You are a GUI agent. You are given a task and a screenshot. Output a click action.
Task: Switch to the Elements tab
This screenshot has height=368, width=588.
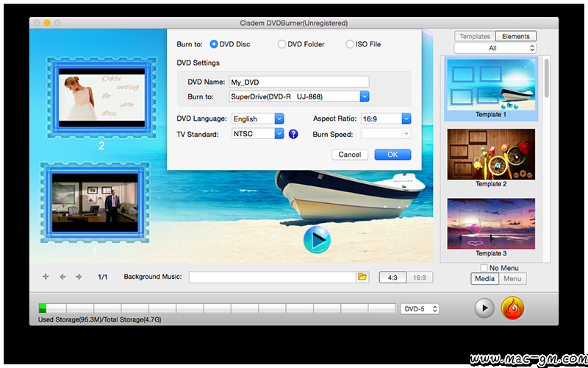[516, 36]
